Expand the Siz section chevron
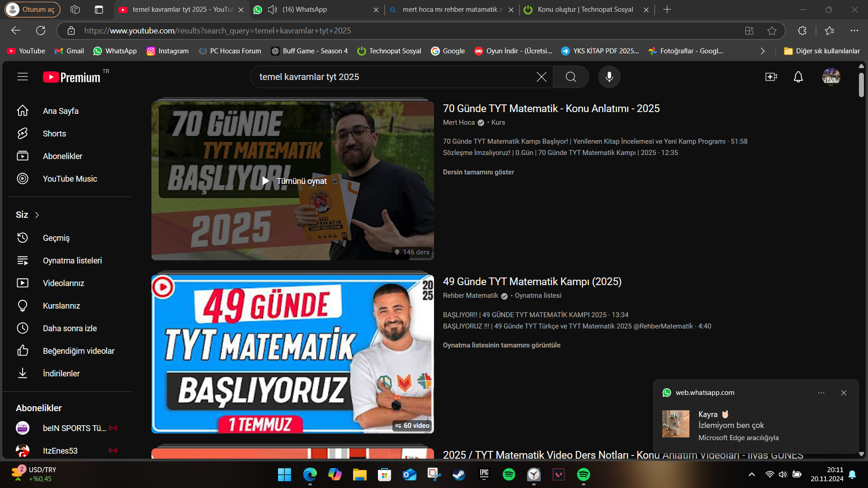The width and height of the screenshot is (868, 488). coord(37,215)
